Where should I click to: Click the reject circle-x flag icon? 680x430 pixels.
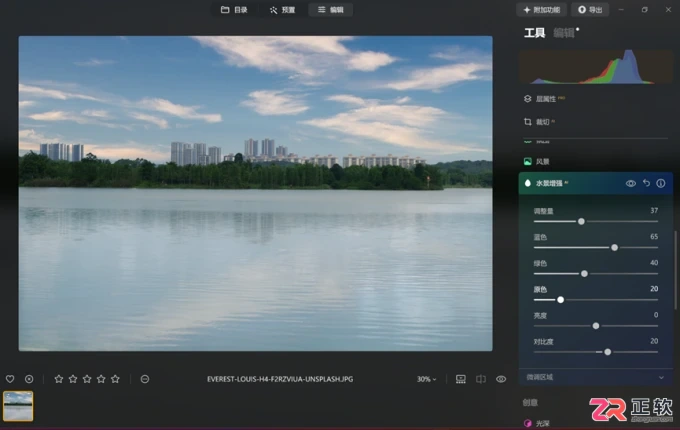point(29,379)
